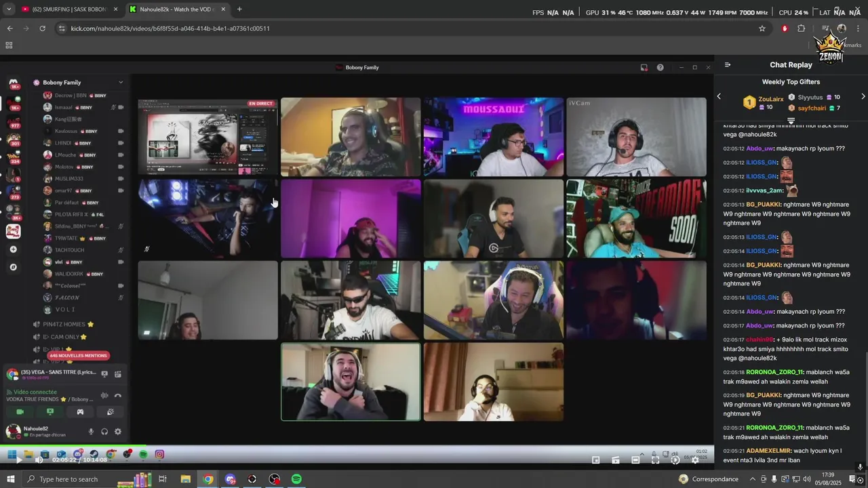The height and width of the screenshot is (488, 868).
Task: Switch to SMURFING YouTube browser tab
Action: [x=71, y=9]
